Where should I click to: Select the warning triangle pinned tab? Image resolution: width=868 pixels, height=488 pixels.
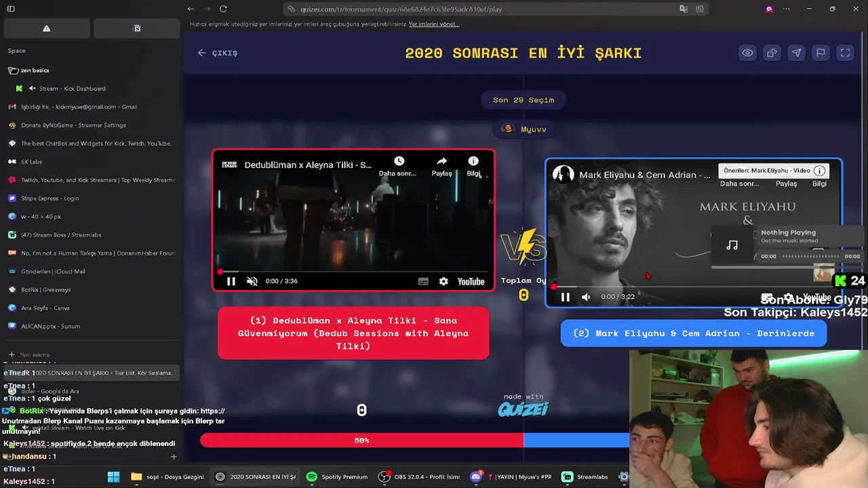(46, 28)
